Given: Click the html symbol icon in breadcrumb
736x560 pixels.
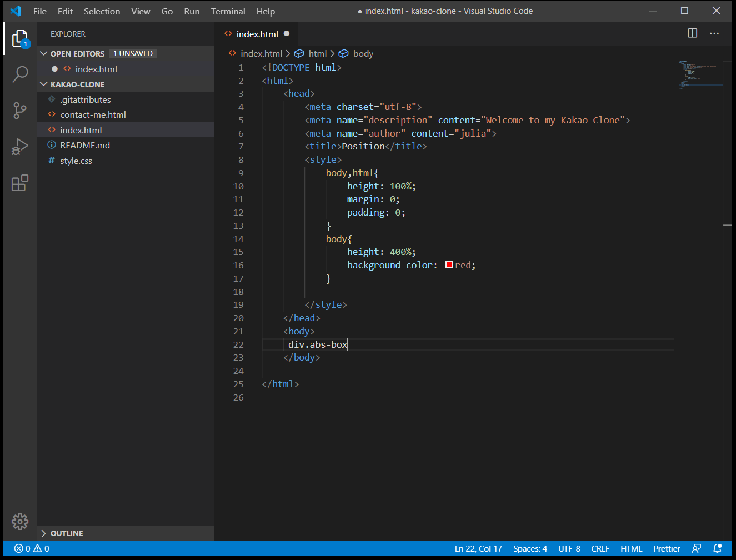Looking at the screenshot, I should click(299, 53).
